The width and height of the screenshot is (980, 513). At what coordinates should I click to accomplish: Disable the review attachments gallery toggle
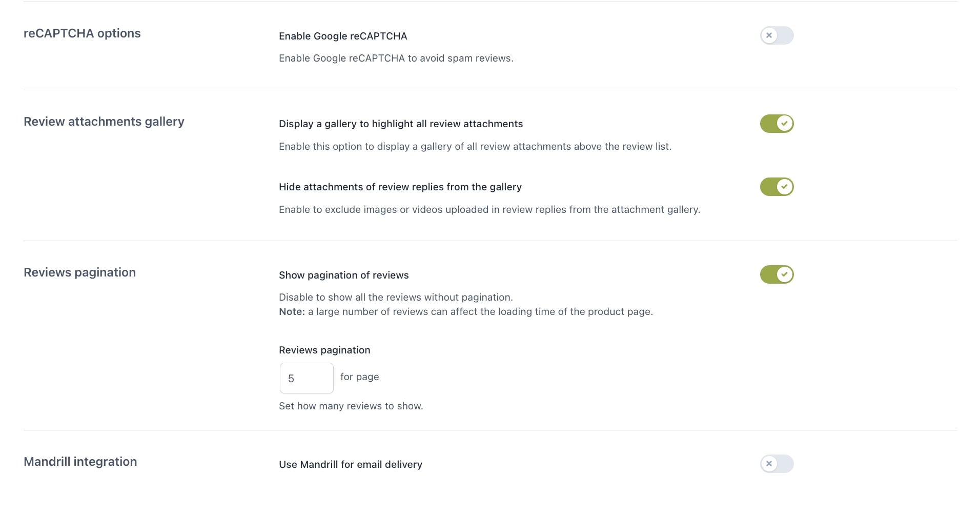(x=776, y=124)
